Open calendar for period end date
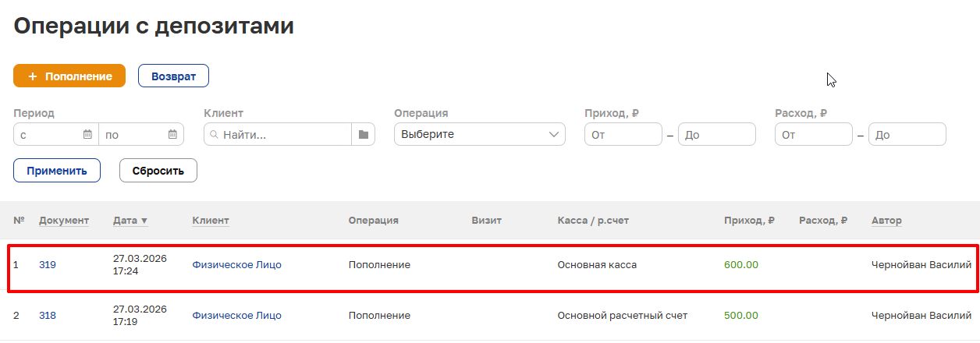The width and height of the screenshot is (980, 343). pos(172,135)
